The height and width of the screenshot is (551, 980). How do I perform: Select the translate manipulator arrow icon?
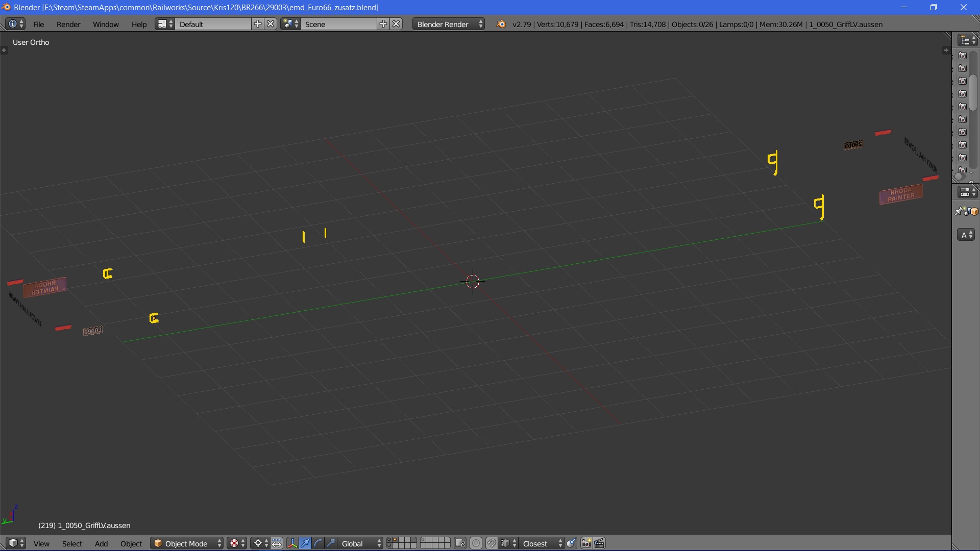305,543
